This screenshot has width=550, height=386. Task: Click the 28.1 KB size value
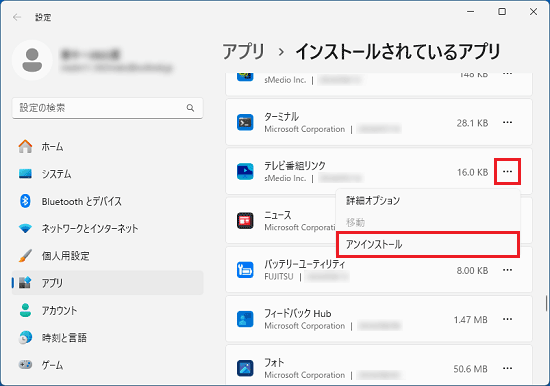[472, 123]
